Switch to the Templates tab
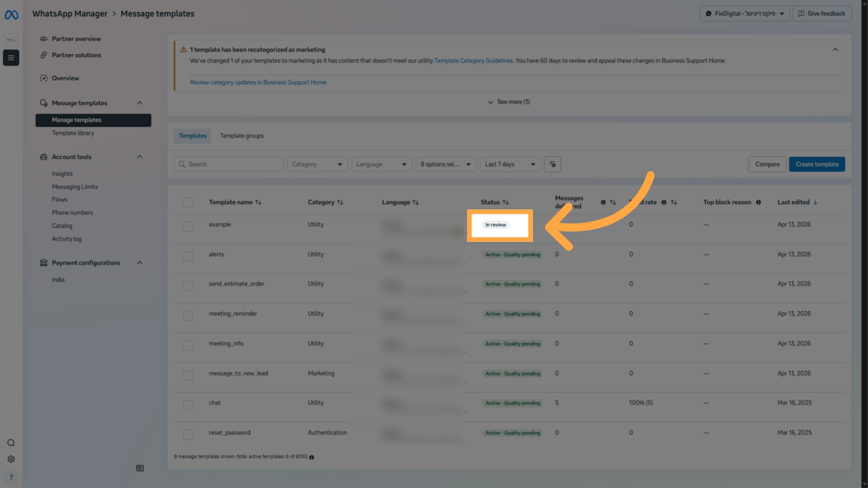Viewport: 868px width, 488px height. click(x=193, y=136)
